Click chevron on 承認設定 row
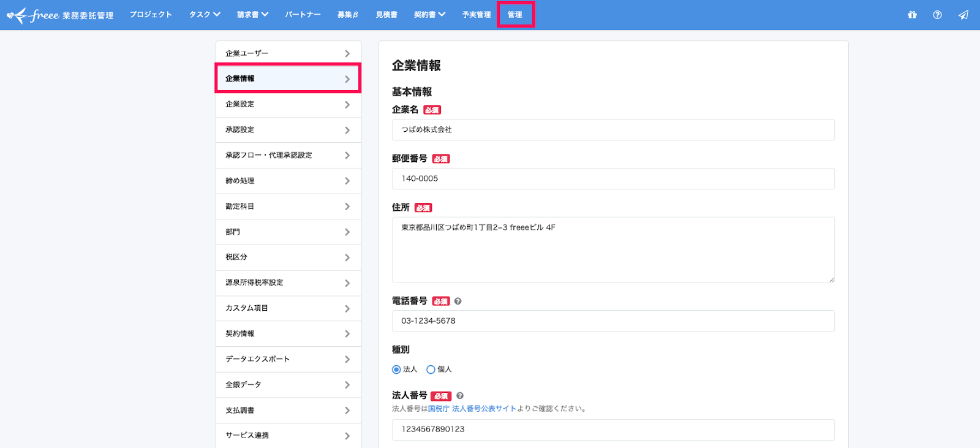 [347, 131]
